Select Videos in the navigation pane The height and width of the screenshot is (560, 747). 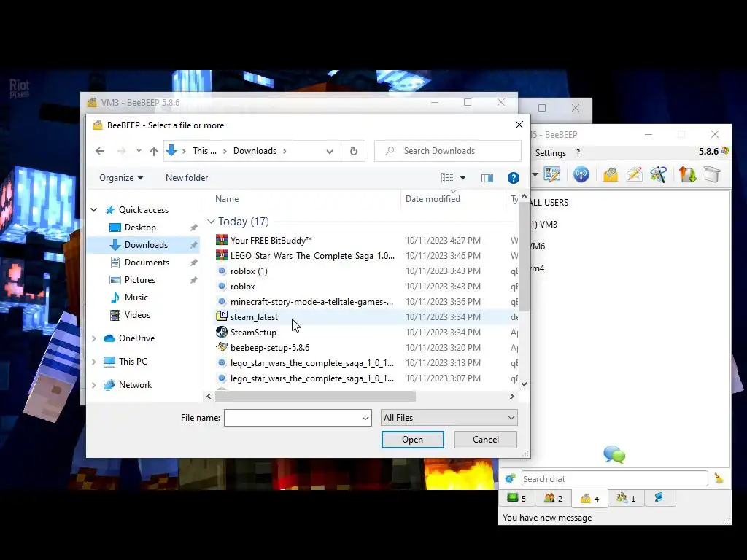click(x=137, y=315)
